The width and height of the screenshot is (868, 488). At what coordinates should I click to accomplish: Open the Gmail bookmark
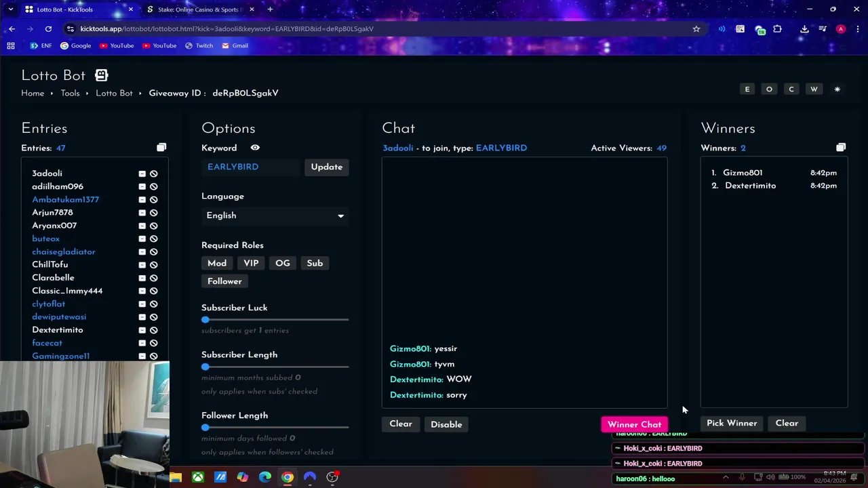click(x=235, y=46)
